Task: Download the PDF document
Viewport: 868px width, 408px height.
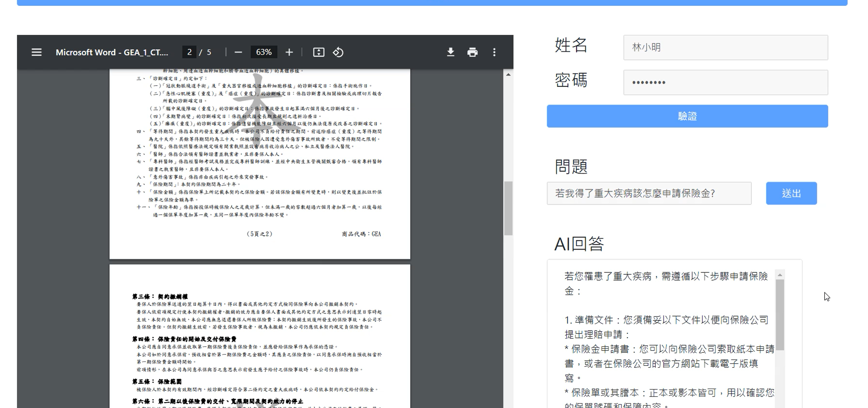Action: coord(450,52)
